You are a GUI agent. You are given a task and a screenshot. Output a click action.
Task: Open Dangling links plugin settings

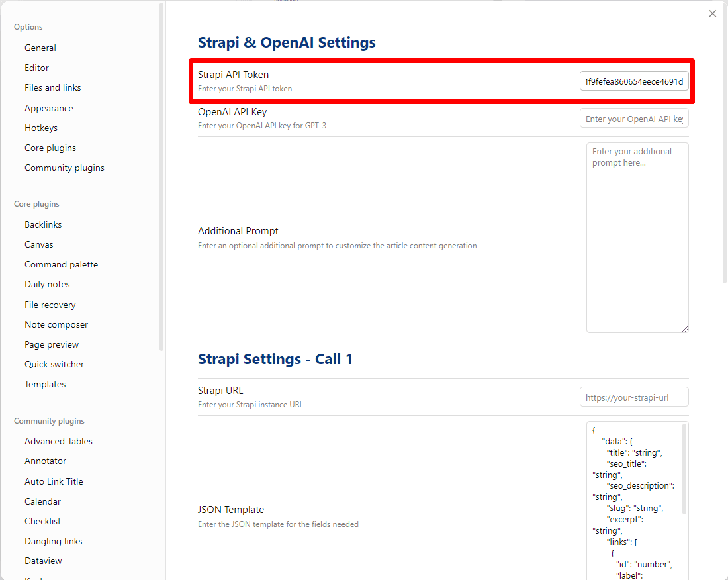point(53,542)
